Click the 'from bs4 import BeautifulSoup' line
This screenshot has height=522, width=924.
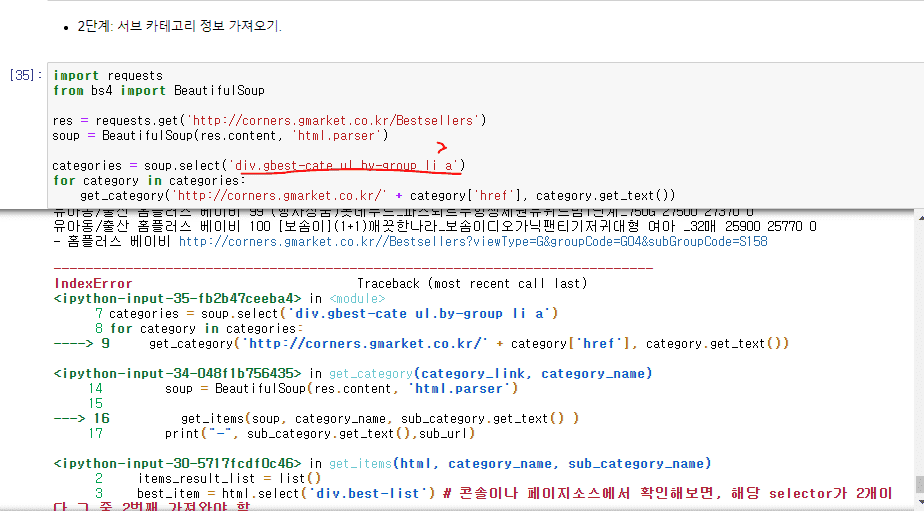tap(159, 90)
